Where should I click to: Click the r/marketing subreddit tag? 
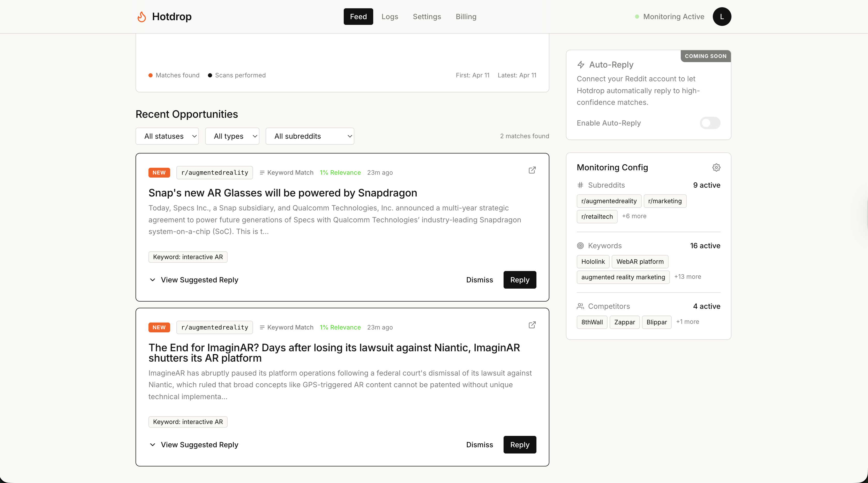[x=664, y=201]
